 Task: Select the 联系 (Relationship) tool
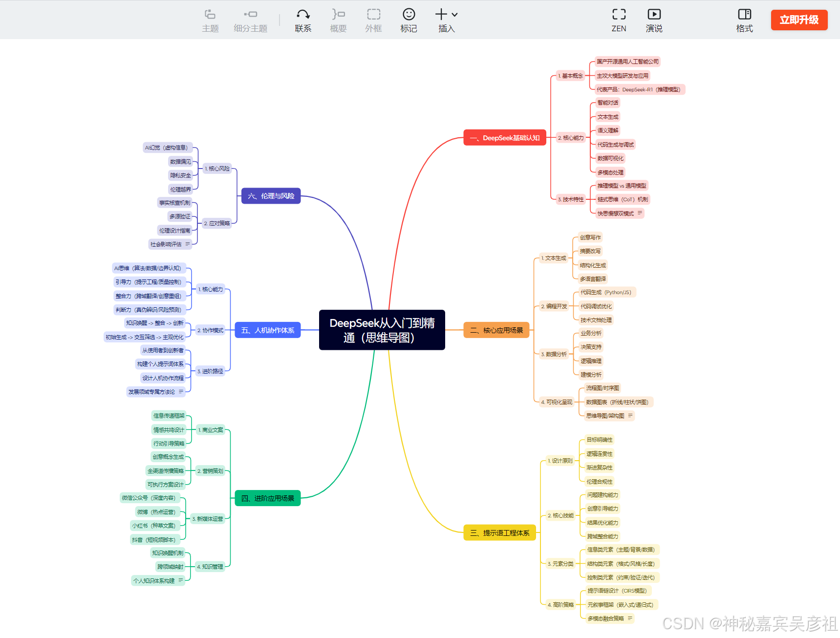(x=303, y=20)
